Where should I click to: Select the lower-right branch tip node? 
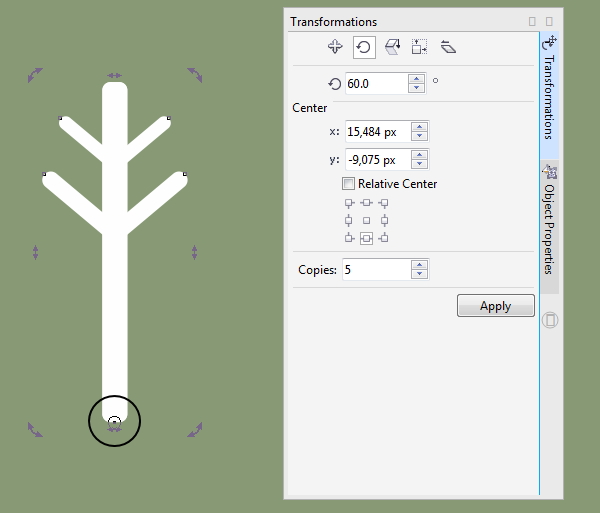(x=185, y=174)
